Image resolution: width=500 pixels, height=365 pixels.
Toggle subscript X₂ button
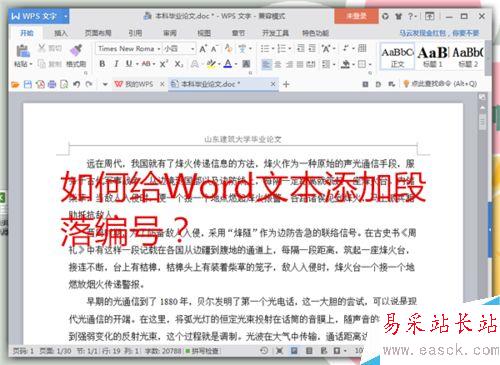(x=179, y=64)
